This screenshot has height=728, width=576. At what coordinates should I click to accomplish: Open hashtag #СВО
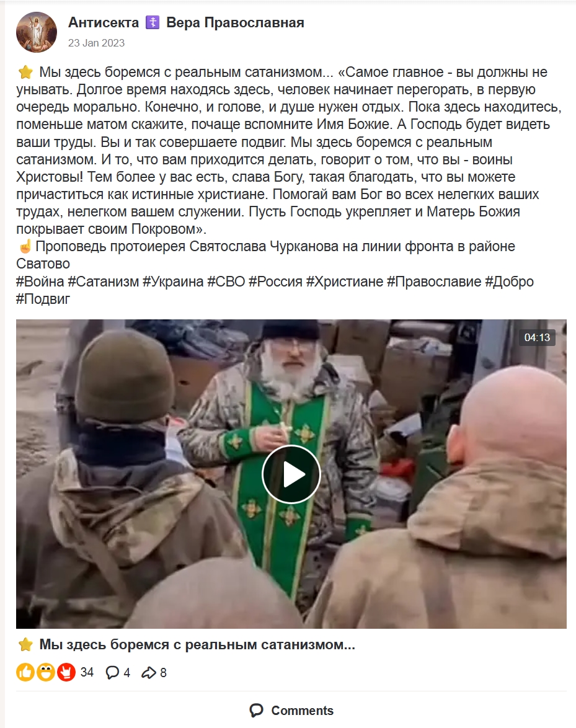[226, 282]
